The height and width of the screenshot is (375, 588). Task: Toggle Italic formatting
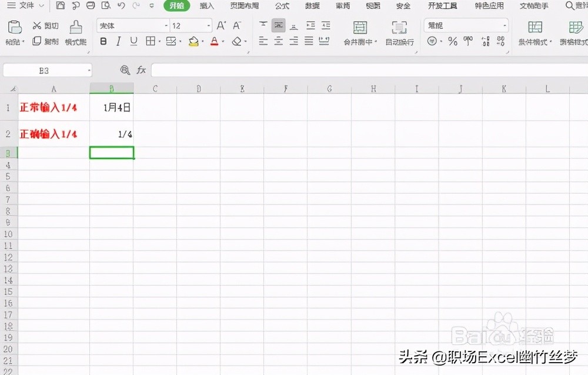coord(119,41)
